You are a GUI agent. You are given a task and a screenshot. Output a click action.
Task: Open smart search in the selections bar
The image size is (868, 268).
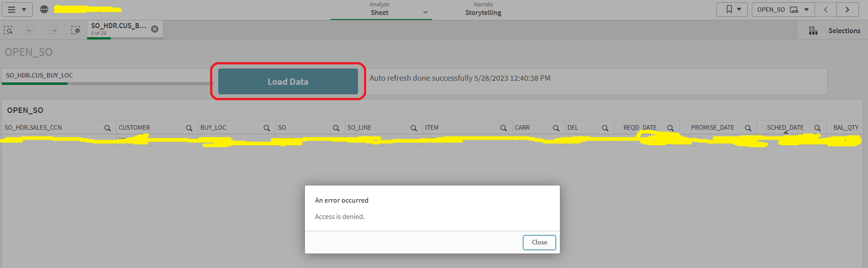8,30
